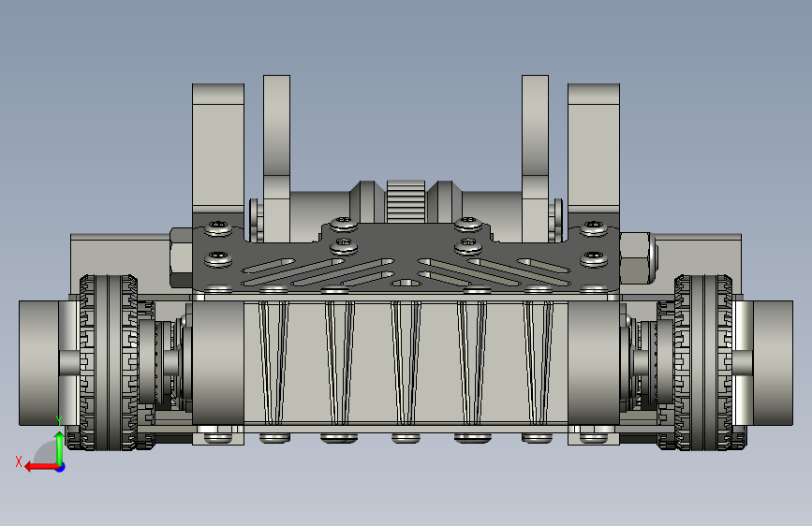
Task: Select the wide left upright bracket
Action: coord(218,150)
